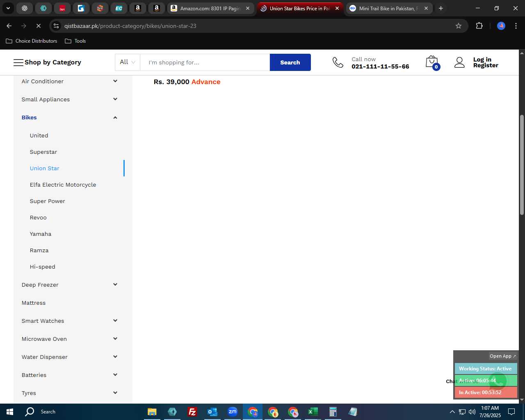Focus the I'm shopping for search field
Viewport: 525px width, 420px height.
point(205,62)
